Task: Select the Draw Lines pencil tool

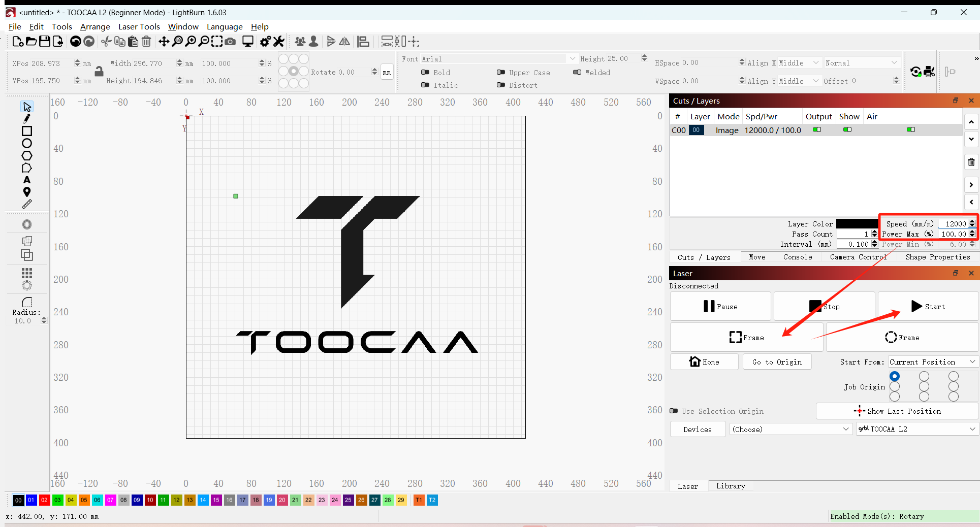Action: [x=27, y=119]
